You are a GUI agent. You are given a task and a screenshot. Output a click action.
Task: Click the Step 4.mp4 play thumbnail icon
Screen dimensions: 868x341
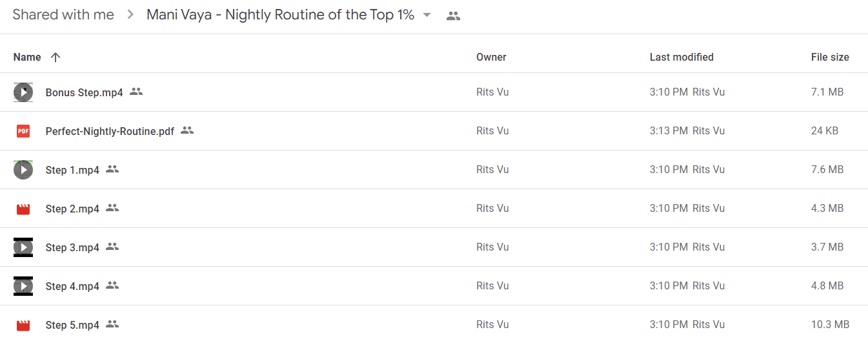click(23, 286)
